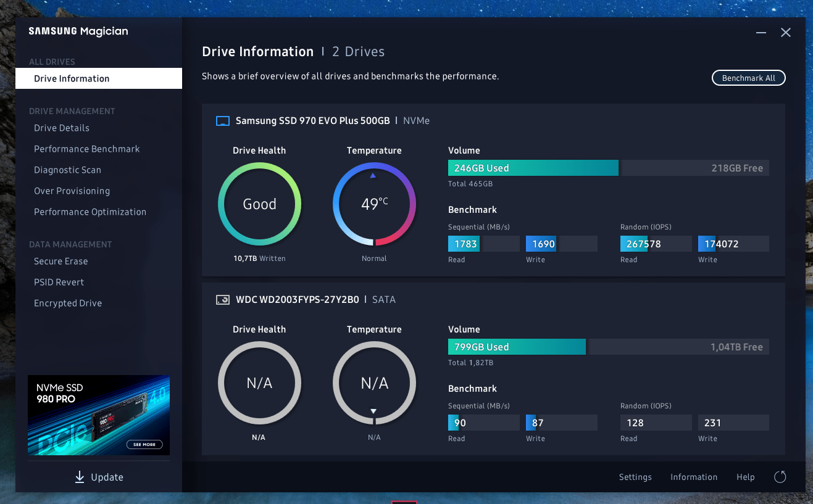Click the Samsung SSD 970 EVO Plus drive icon
813x504 pixels.
(222, 121)
